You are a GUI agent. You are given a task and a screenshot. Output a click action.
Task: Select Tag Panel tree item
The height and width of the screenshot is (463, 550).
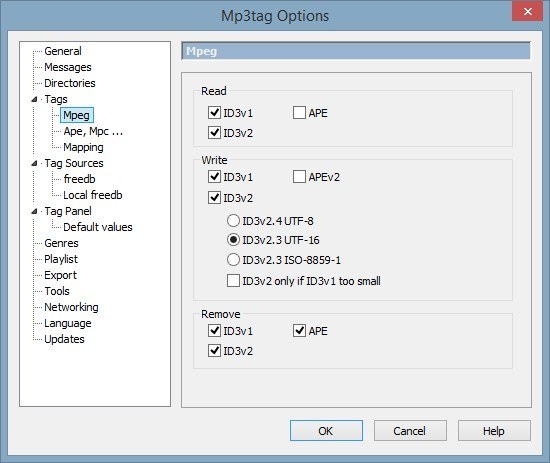(x=68, y=211)
